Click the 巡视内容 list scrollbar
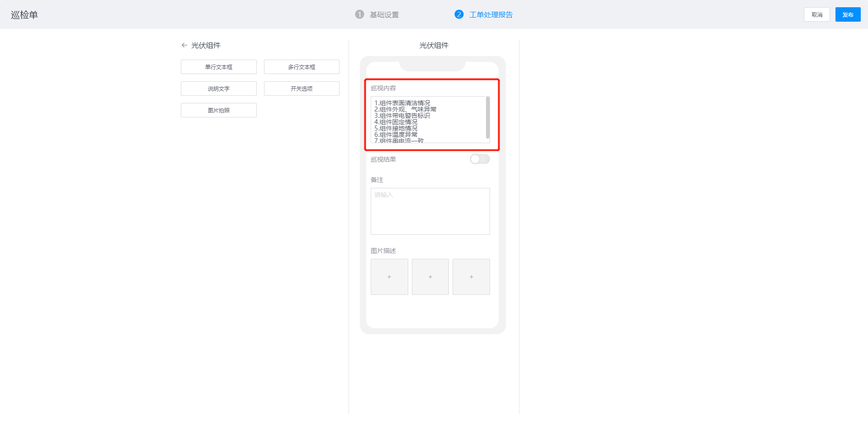The height and width of the screenshot is (434, 868). (x=487, y=117)
